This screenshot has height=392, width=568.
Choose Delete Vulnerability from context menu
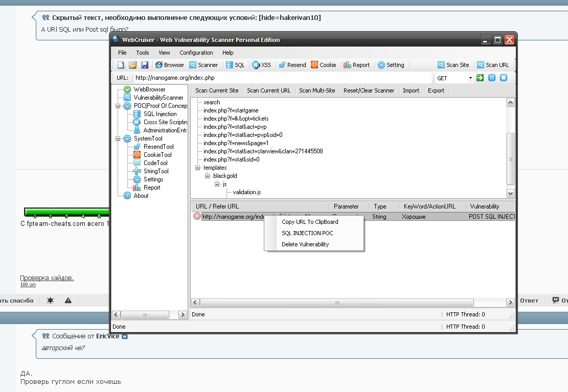pos(314,244)
